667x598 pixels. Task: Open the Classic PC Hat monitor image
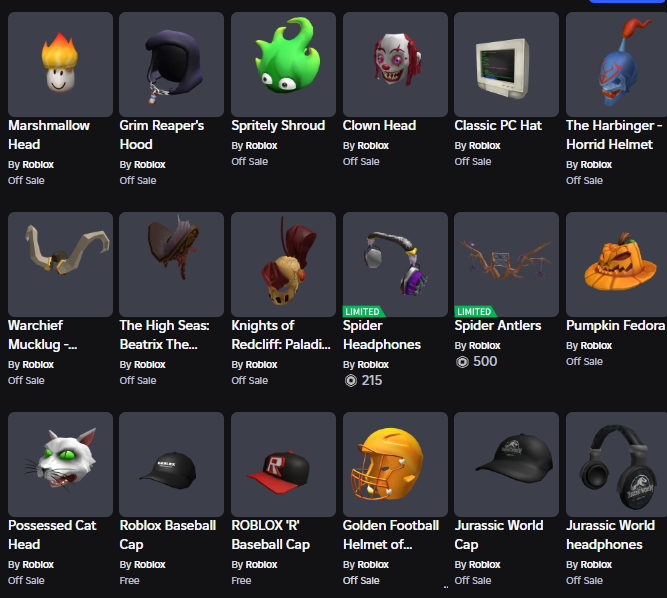[x=506, y=64]
